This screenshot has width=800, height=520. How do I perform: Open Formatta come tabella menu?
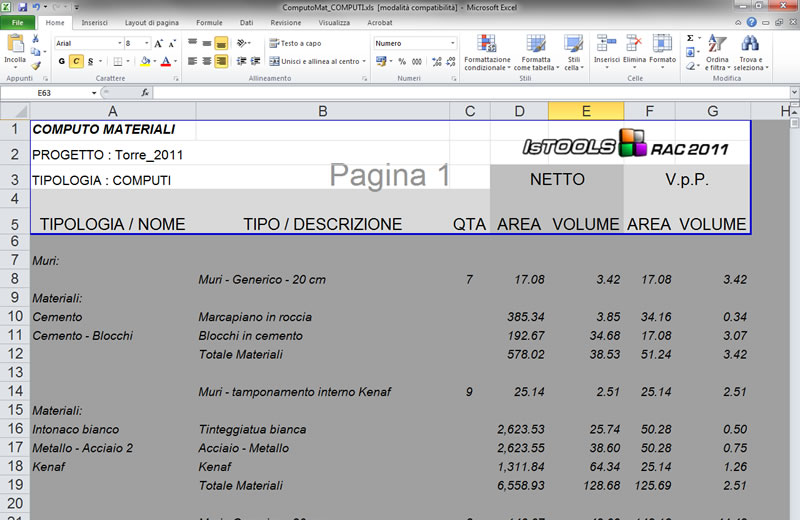[536, 53]
